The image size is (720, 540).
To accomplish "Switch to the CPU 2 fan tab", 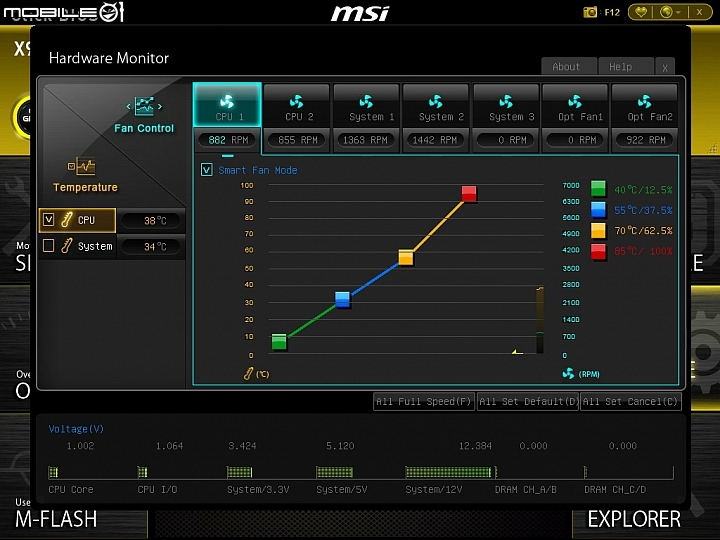I will [x=297, y=105].
